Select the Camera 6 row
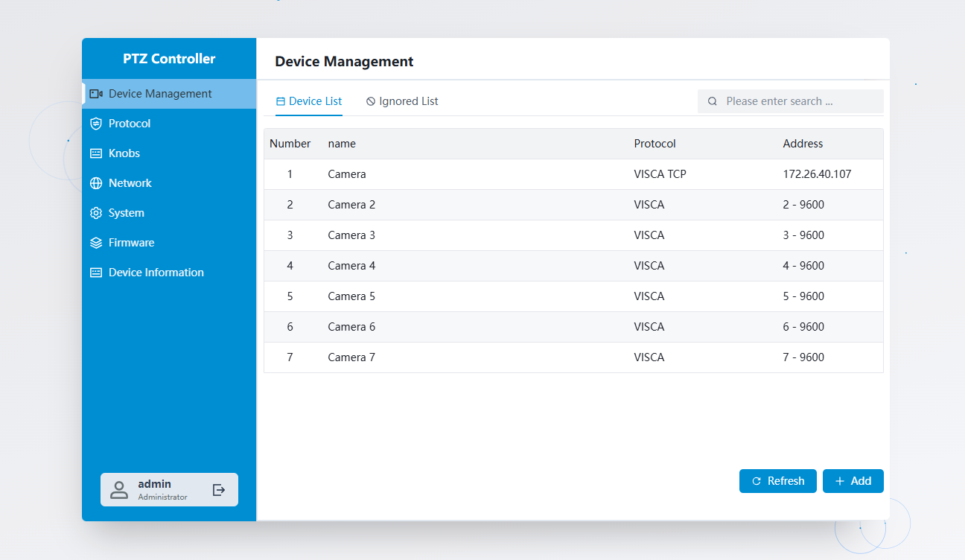 [573, 327]
